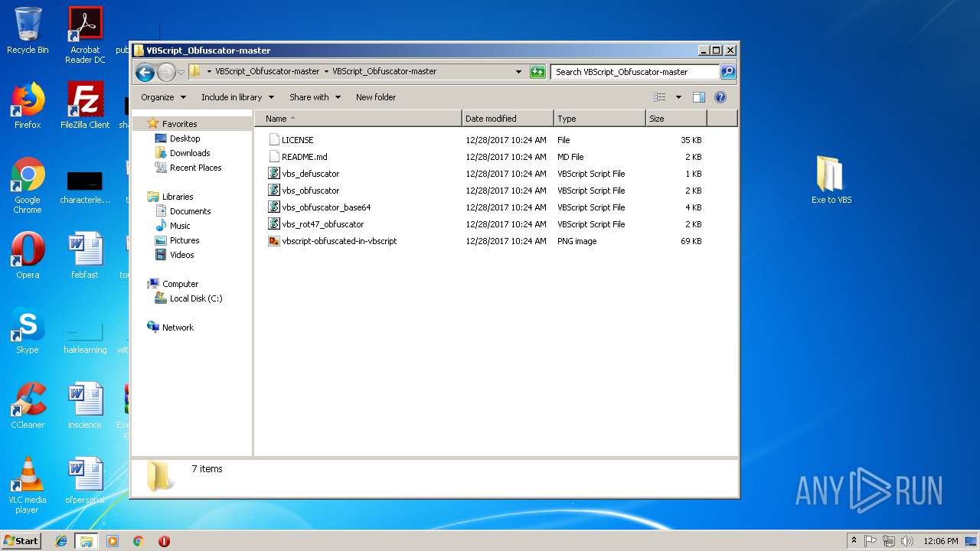
Task: Sort files by Name column
Action: [358, 119]
